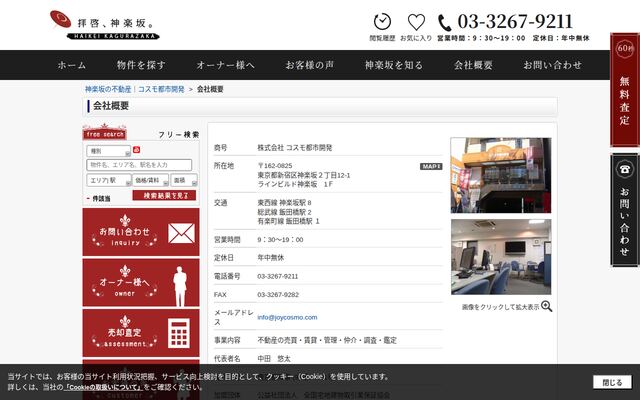This screenshot has width=640, height=400.
Task: Click the 株式会社 コスモ都市開発 company name
Action: pyautogui.click(x=295, y=148)
